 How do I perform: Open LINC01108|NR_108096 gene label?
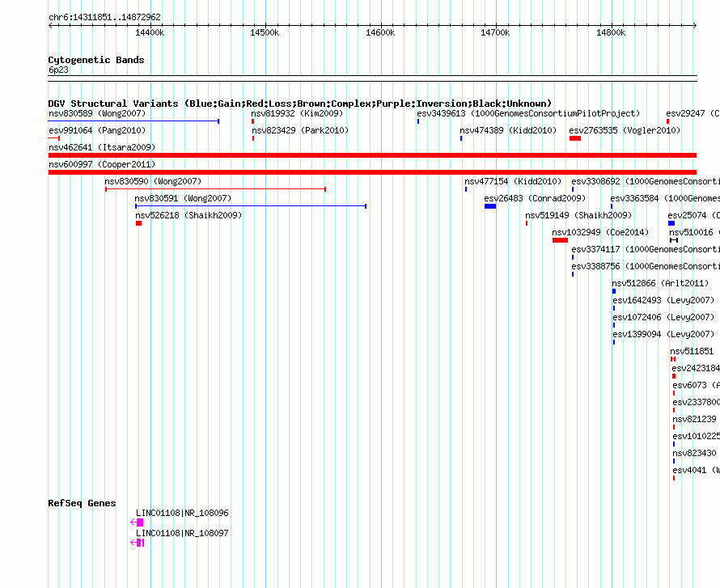[182, 513]
